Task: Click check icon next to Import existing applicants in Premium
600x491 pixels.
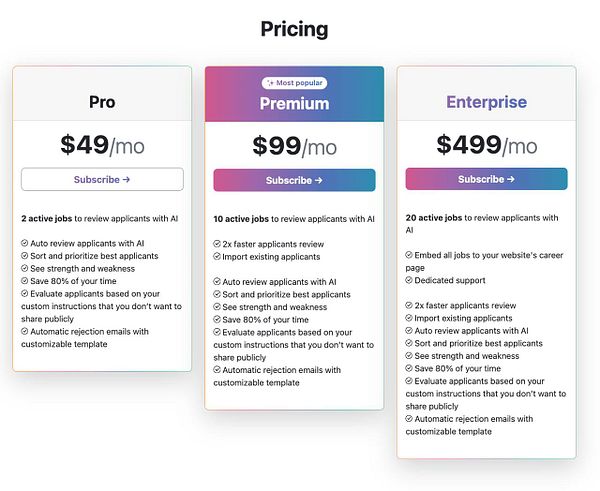Action: 217,257
